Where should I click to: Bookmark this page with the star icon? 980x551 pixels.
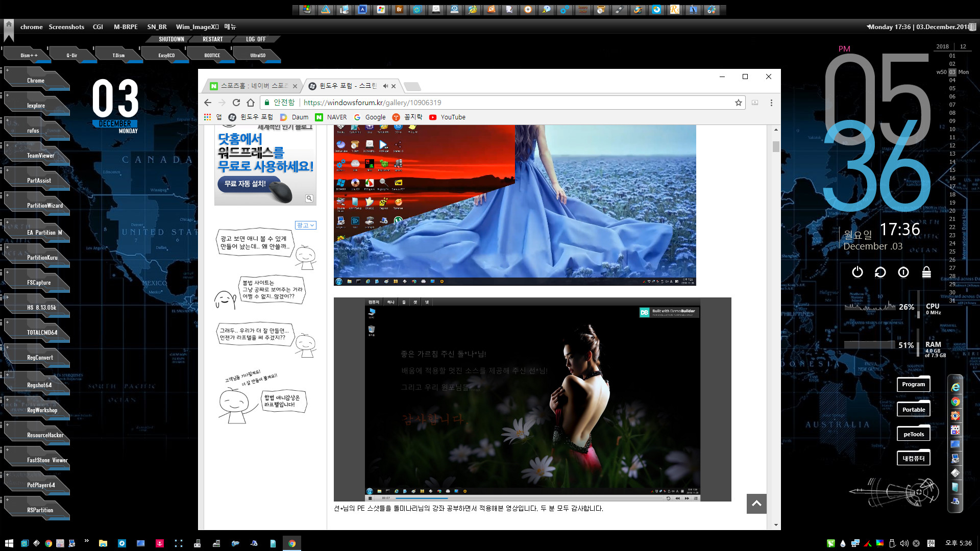[x=738, y=103]
